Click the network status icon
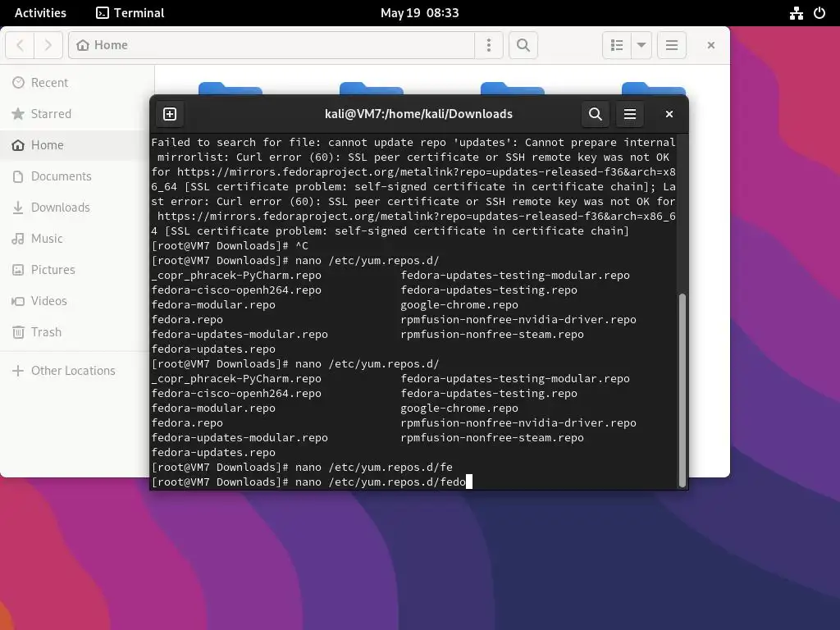The width and height of the screenshot is (840, 630). tap(797, 13)
